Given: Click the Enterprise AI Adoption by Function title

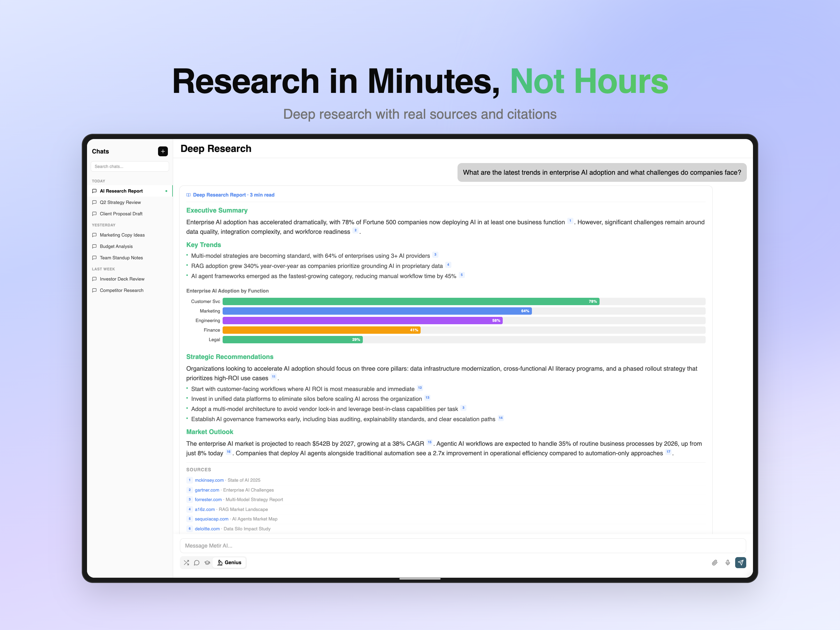Looking at the screenshot, I should 228,291.
